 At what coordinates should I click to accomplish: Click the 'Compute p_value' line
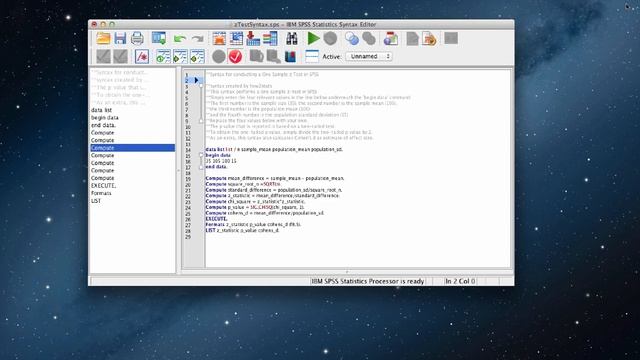pyautogui.click(x=255, y=207)
